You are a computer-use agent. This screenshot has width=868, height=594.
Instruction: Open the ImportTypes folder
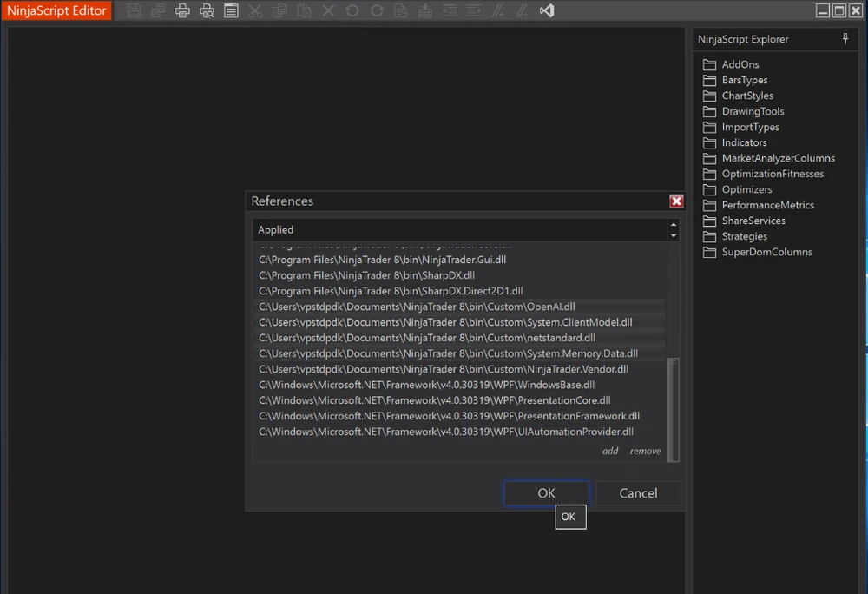click(x=741, y=127)
